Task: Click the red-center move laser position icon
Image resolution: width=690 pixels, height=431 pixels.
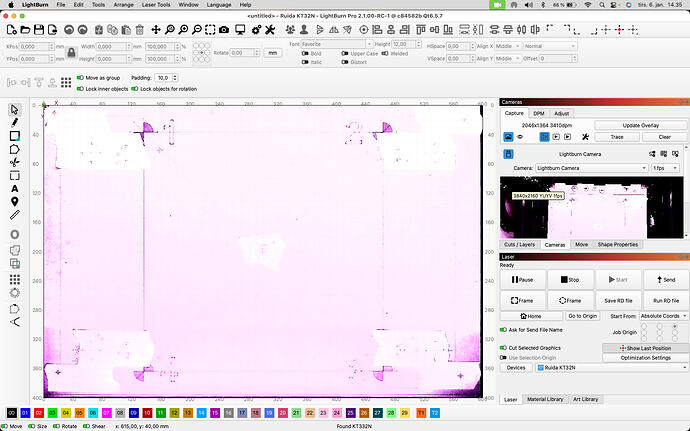Action: 620,30
